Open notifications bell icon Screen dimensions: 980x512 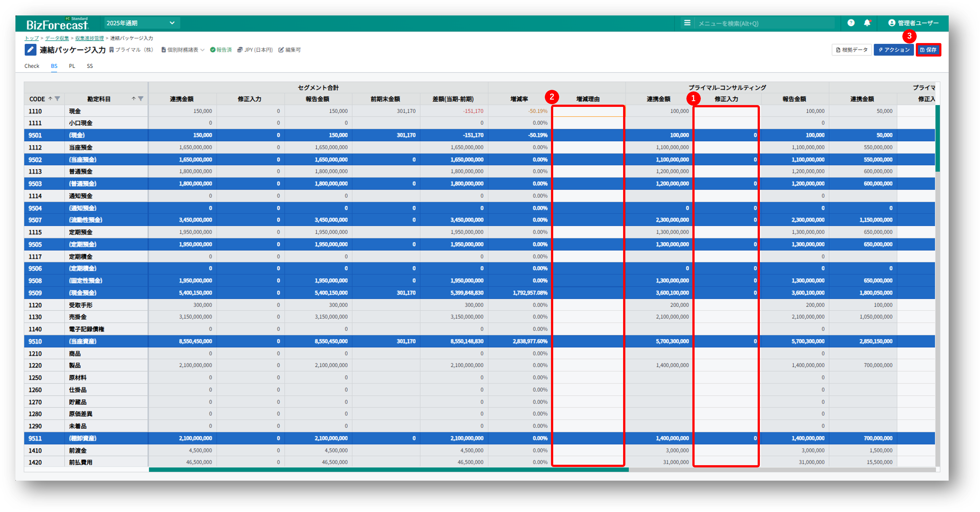(x=867, y=23)
